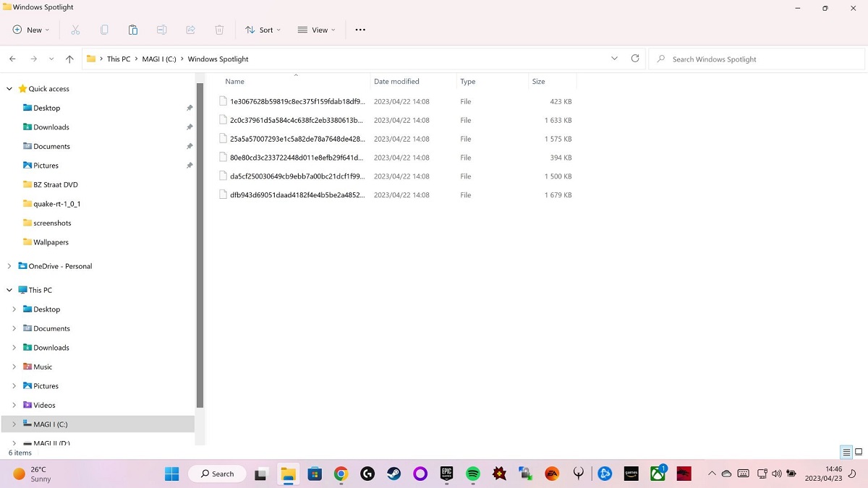Open the Sort dropdown

click(x=263, y=30)
